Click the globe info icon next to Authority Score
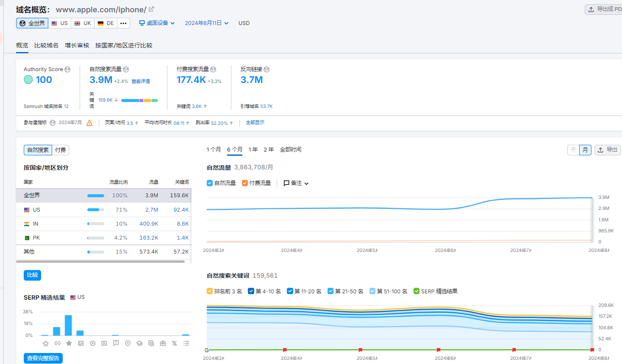Viewport: 622px width, 364px height. [x=67, y=69]
